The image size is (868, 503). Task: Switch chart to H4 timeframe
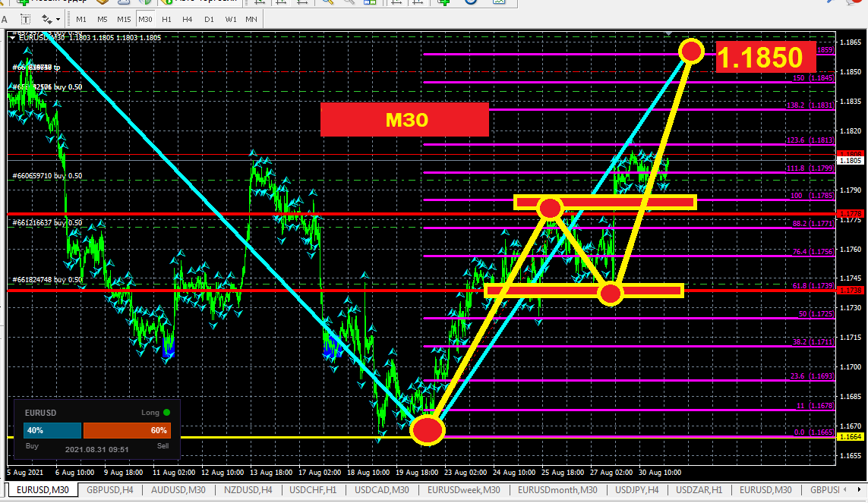tap(188, 20)
